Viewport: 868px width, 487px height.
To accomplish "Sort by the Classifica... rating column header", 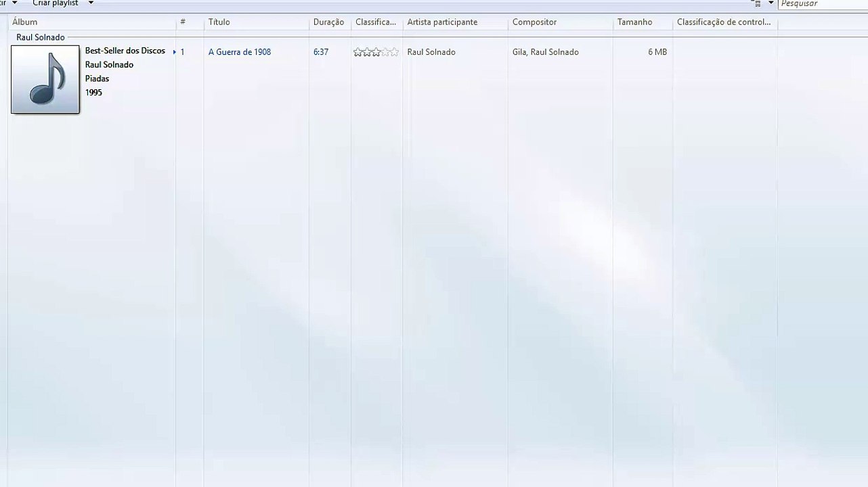I will coord(376,22).
